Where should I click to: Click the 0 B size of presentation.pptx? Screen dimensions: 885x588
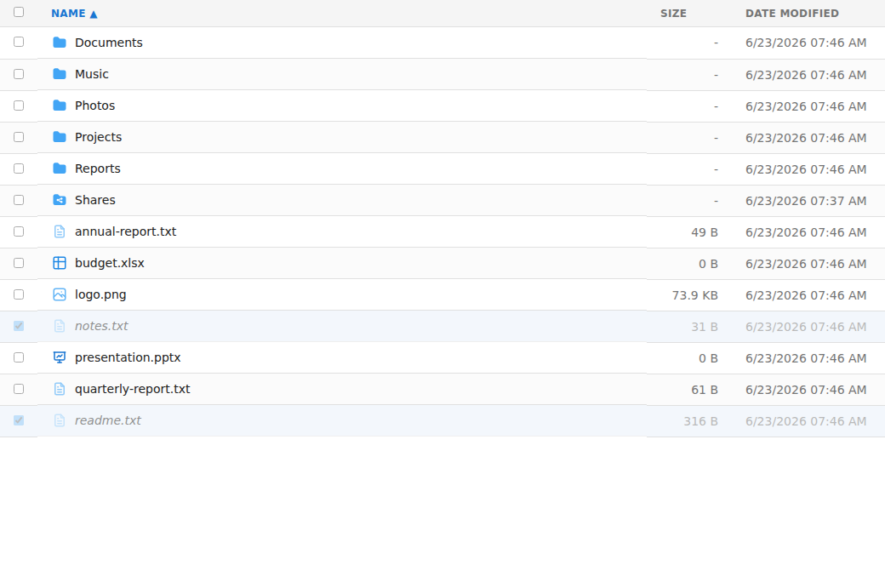[708, 358]
